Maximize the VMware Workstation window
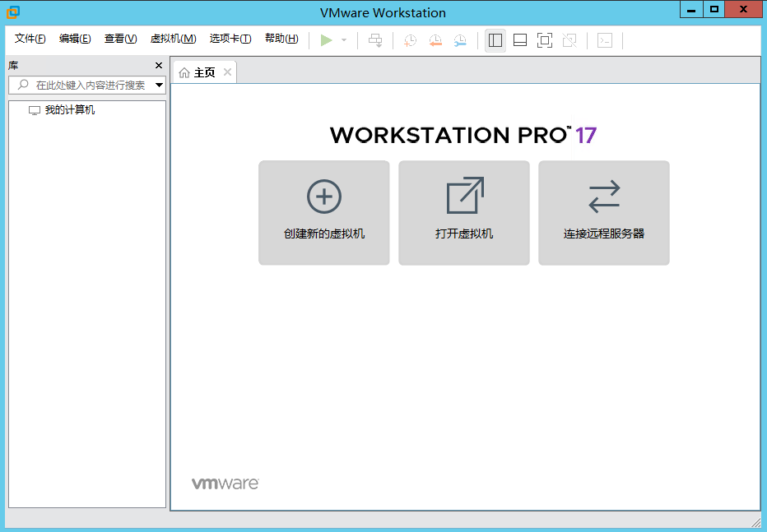The image size is (767, 532). coord(714,10)
